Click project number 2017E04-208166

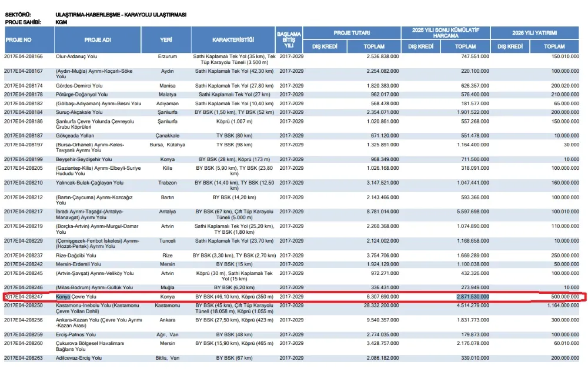(x=24, y=56)
